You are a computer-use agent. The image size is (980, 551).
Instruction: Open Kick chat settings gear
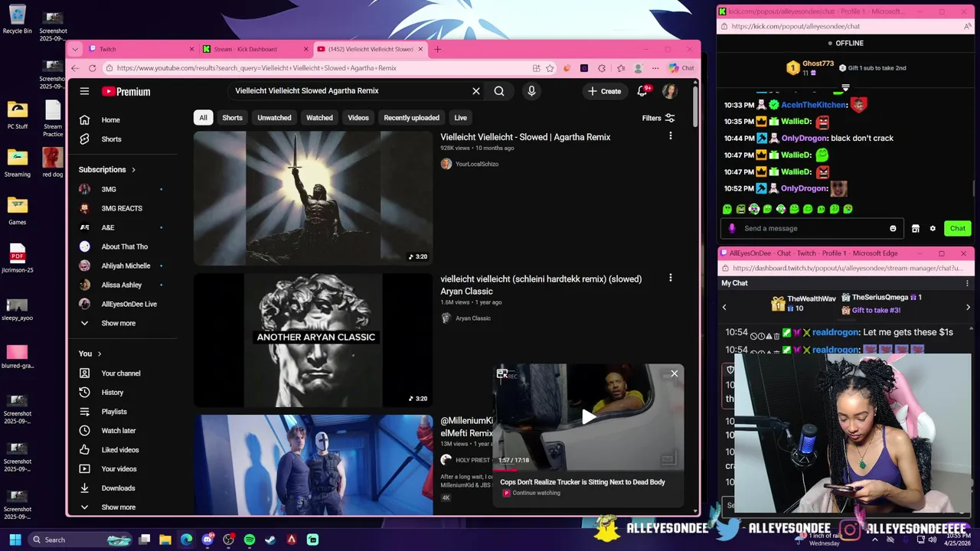(933, 228)
